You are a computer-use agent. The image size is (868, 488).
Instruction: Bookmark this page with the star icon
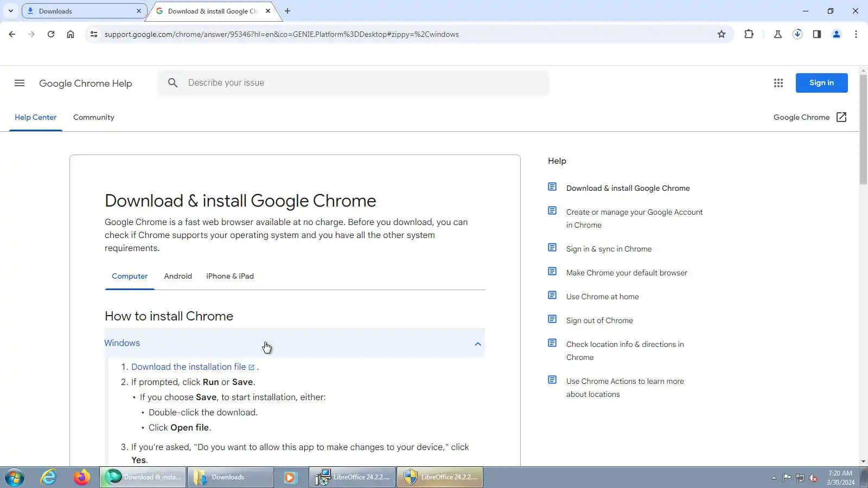pyautogui.click(x=722, y=34)
